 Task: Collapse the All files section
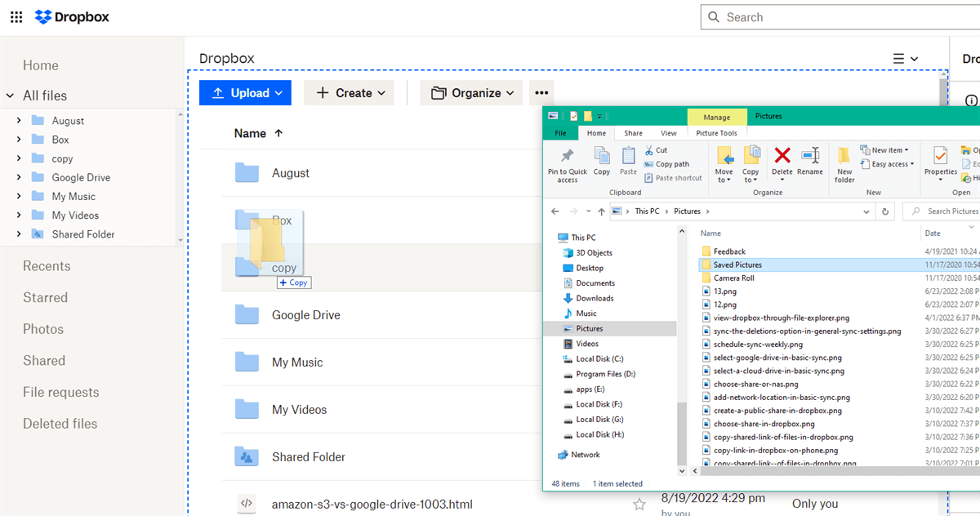pos(11,96)
